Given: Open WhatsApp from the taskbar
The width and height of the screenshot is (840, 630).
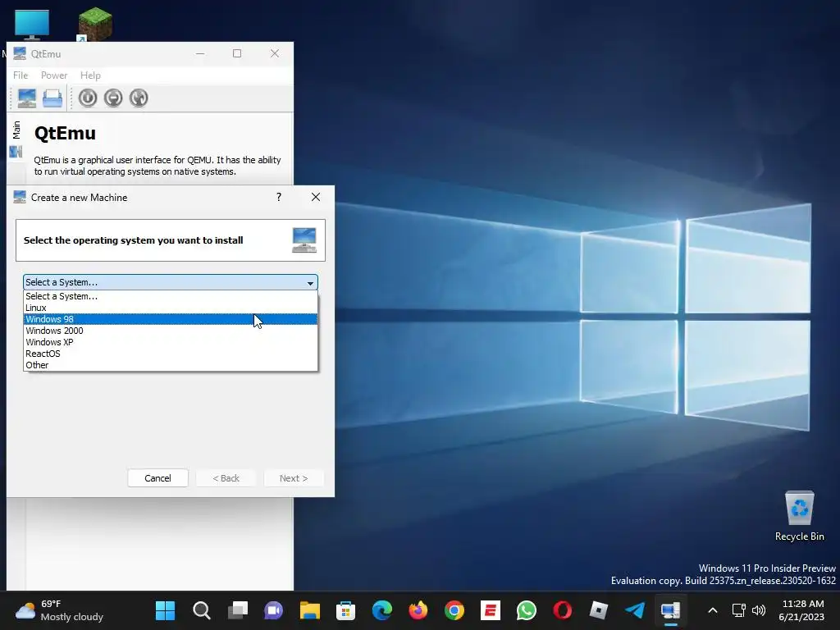Looking at the screenshot, I should click(x=526, y=610).
